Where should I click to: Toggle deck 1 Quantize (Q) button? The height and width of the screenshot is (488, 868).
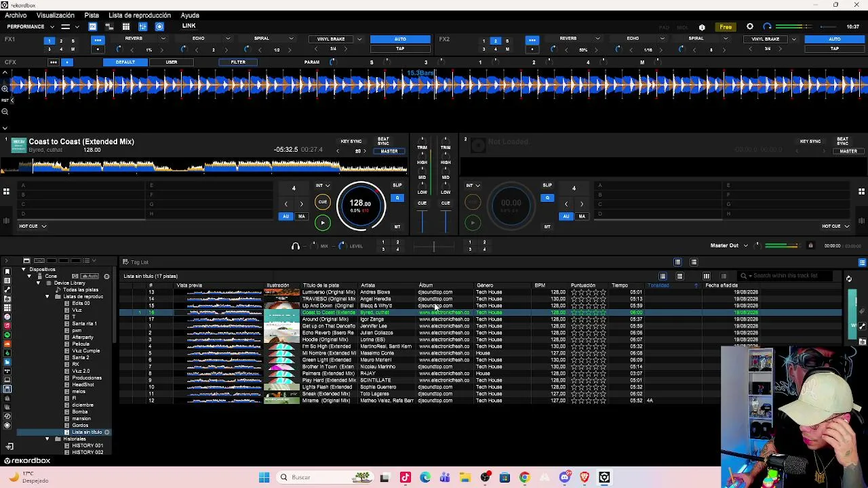[x=397, y=198]
